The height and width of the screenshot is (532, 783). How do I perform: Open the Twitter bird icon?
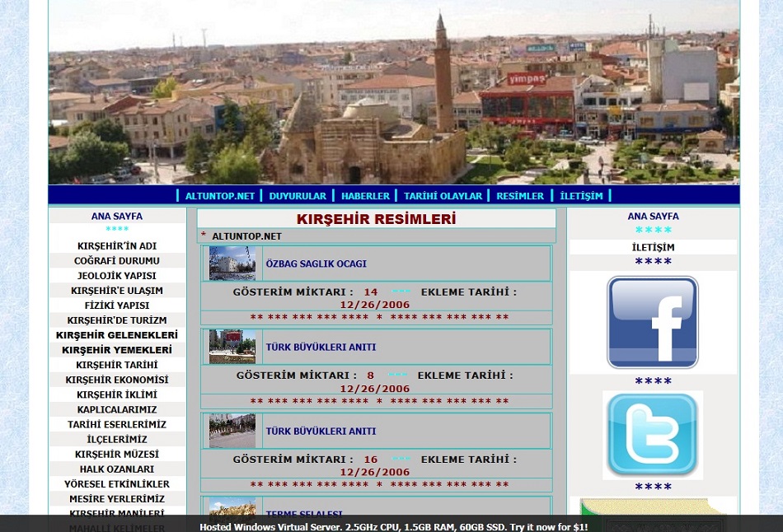tap(653, 435)
